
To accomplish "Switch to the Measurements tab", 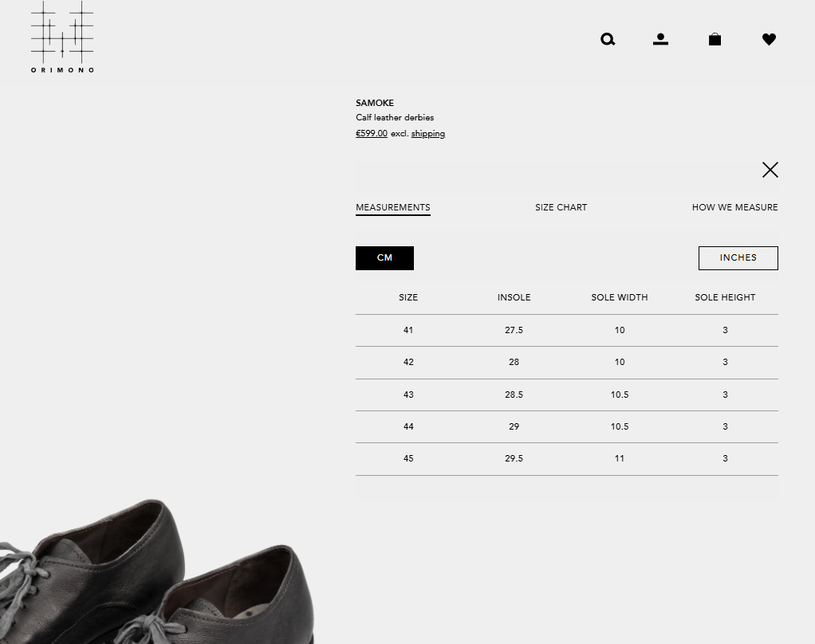I will pyautogui.click(x=393, y=208).
